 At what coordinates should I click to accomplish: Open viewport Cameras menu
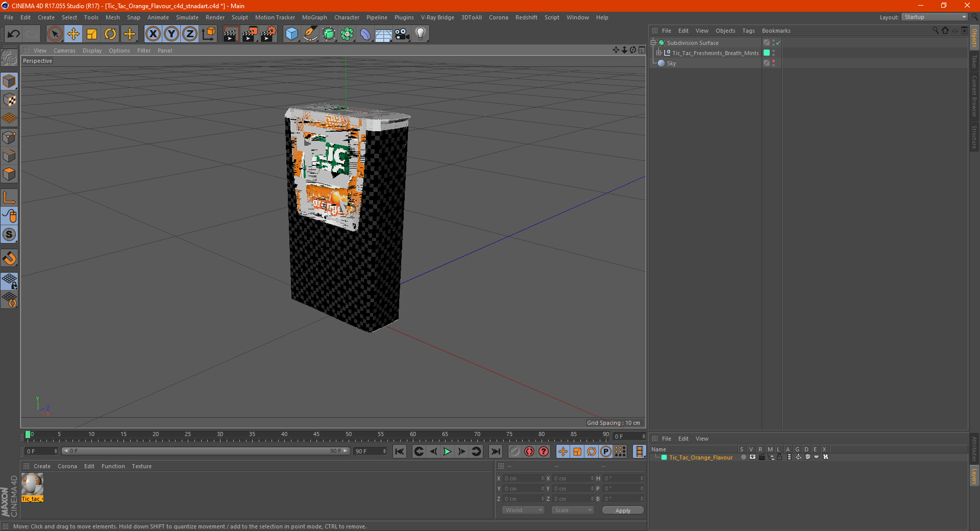tap(64, 51)
